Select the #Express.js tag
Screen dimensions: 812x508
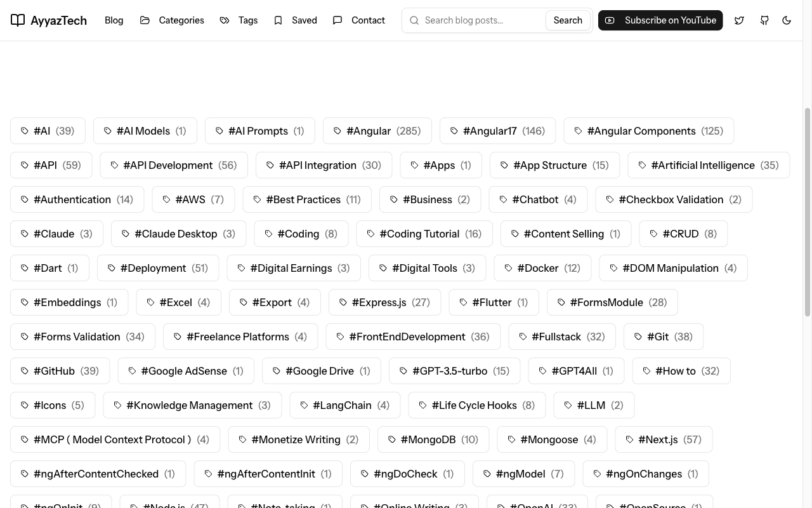[x=385, y=302]
